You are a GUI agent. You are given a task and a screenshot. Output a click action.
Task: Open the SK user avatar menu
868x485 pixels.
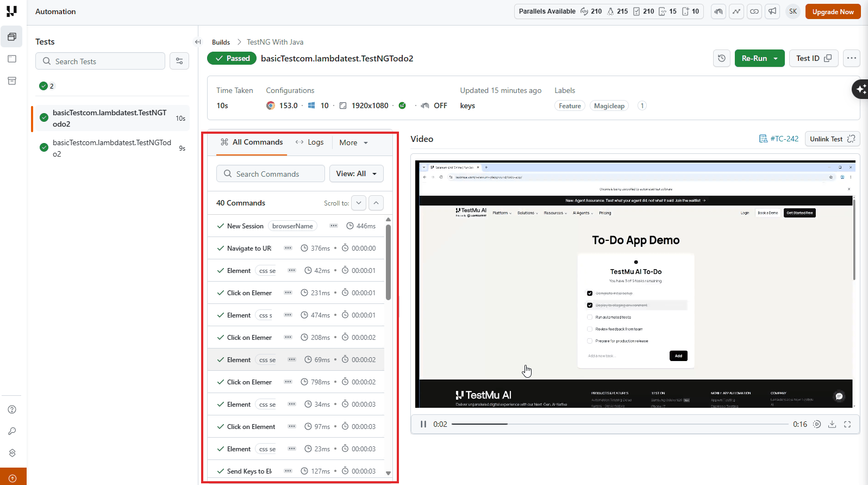pos(793,11)
